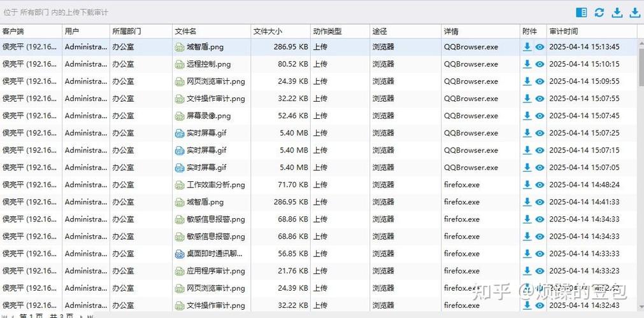The image size is (644, 318).
Task: Download attachment of 远程控制.png
Action: pyautogui.click(x=527, y=64)
